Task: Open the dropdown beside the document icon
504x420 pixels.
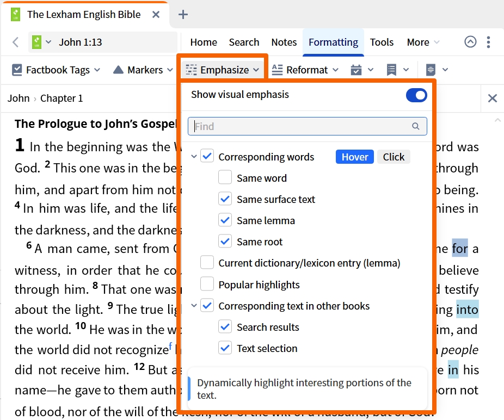Action: pyautogui.click(x=445, y=70)
